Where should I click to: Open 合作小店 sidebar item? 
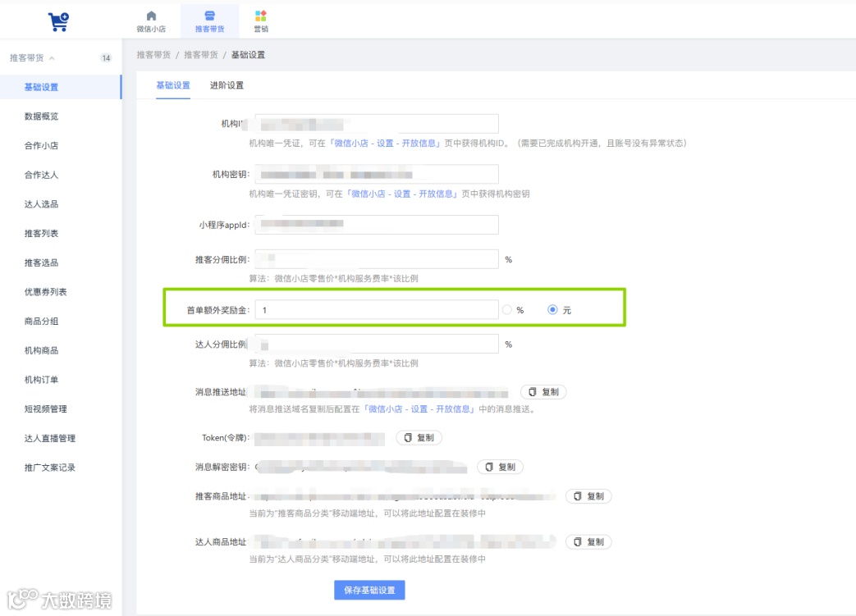[42, 146]
